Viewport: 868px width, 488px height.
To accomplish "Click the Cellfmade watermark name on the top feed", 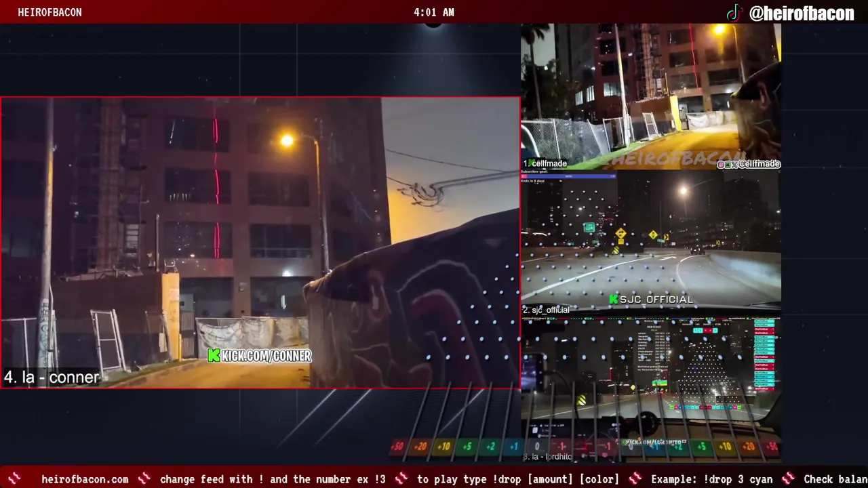I will point(759,164).
